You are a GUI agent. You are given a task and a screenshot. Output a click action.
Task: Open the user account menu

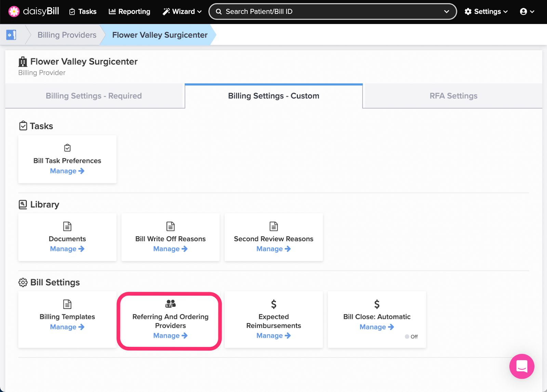coord(527,12)
